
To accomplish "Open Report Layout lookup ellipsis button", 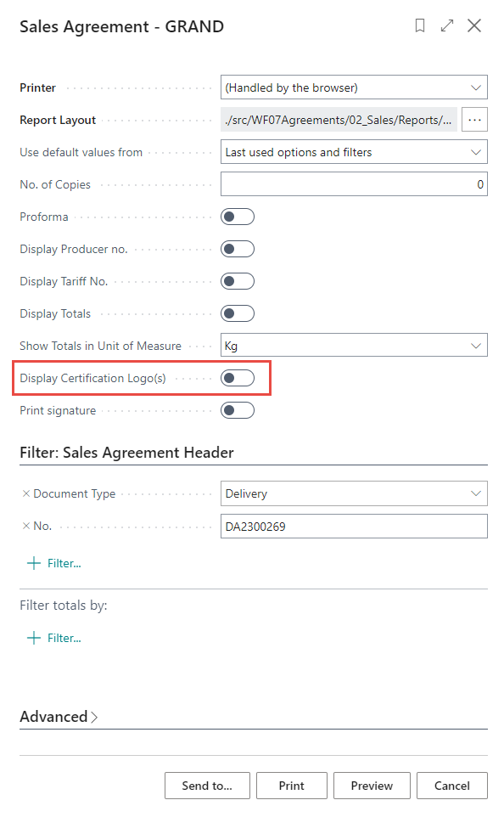I will [x=474, y=120].
